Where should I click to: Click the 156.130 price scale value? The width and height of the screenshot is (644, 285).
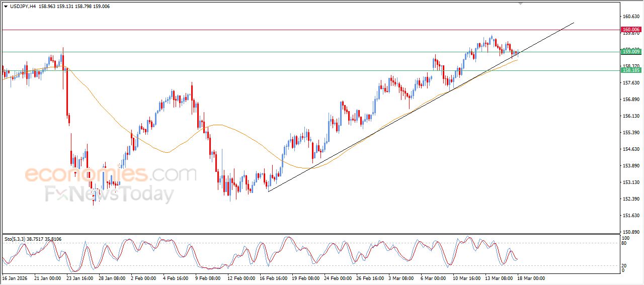tap(631, 116)
